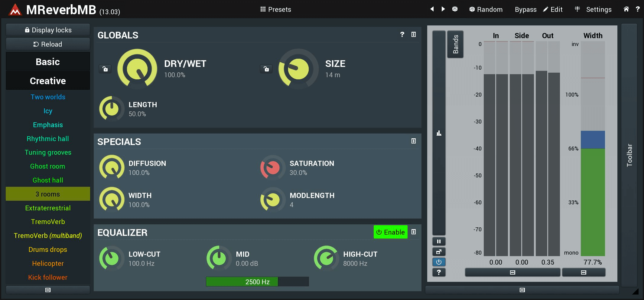Pause the meter display
Screen dimensions: 644x300
[439, 242]
